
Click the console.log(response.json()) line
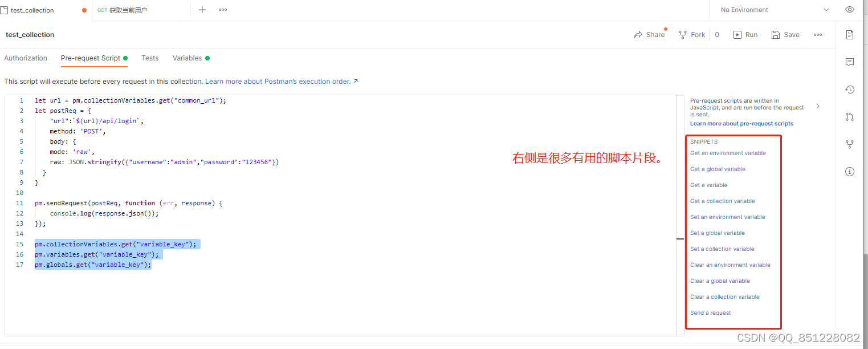pyautogui.click(x=104, y=213)
